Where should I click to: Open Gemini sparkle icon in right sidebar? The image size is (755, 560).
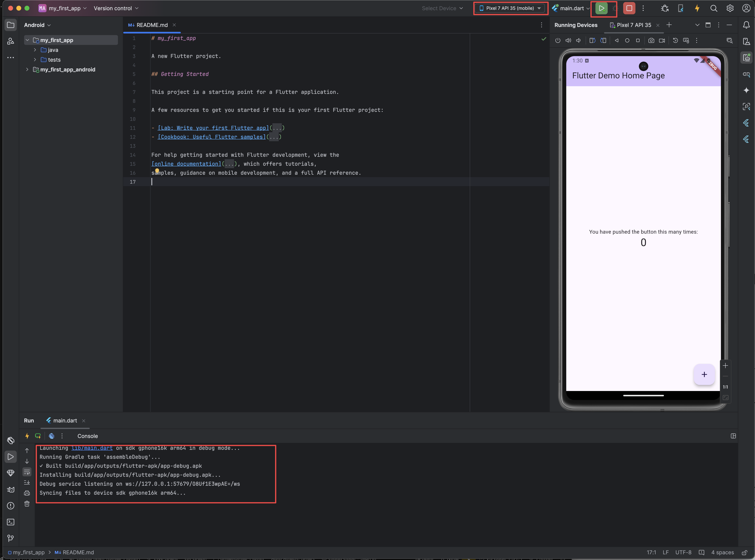746,90
